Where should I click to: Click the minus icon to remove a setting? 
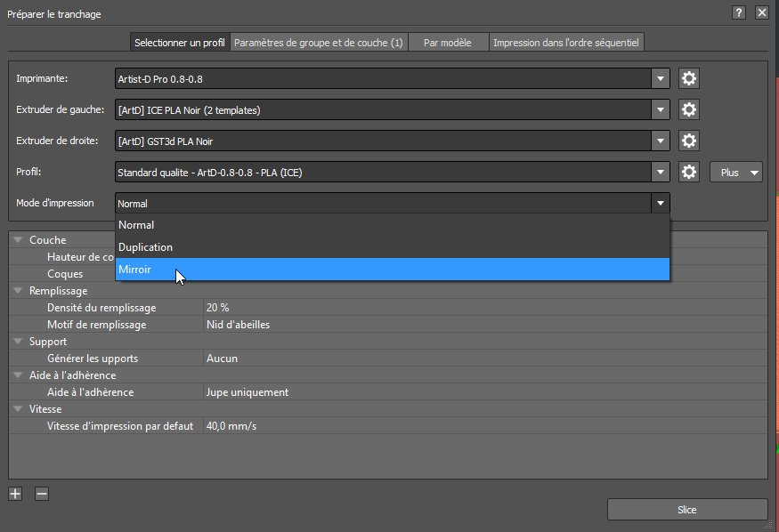pyautogui.click(x=42, y=494)
